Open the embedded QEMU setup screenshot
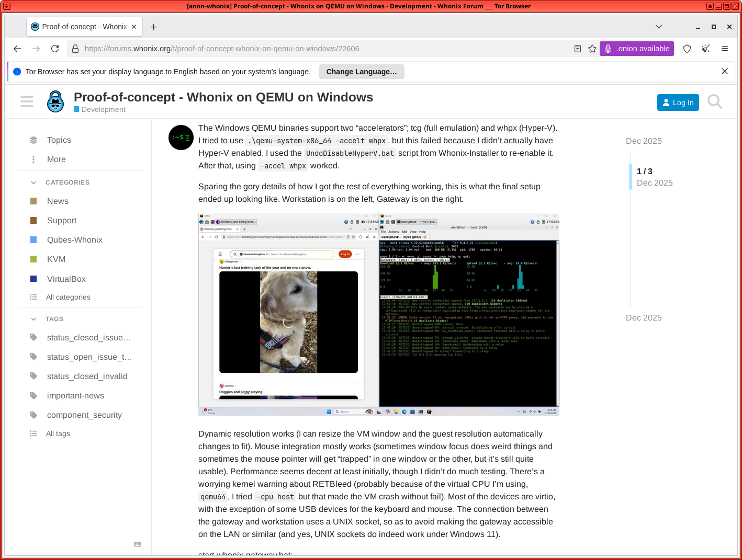The height and width of the screenshot is (560, 742). pyautogui.click(x=378, y=314)
